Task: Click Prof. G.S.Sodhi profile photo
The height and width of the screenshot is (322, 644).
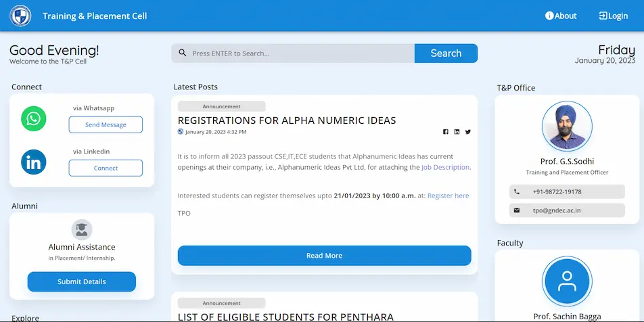Action: (x=567, y=127)
